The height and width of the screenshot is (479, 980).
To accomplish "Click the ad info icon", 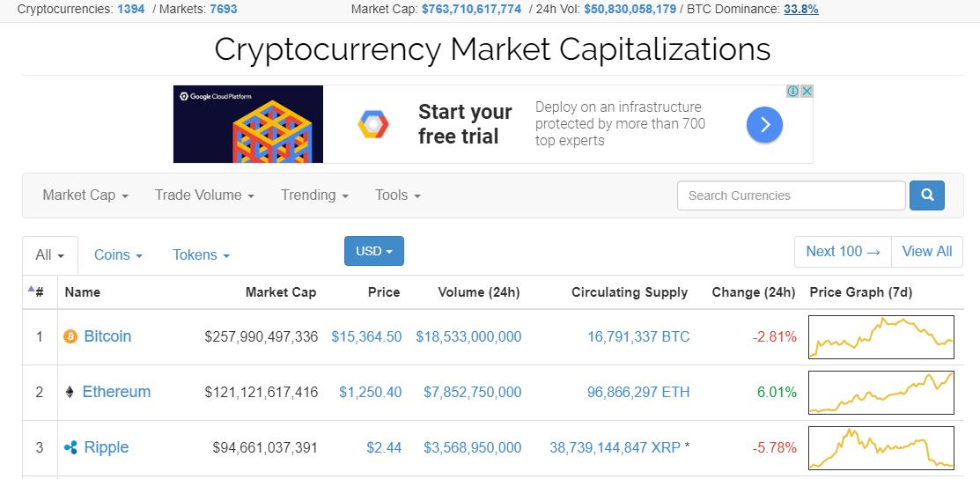I will pos(792,92).
